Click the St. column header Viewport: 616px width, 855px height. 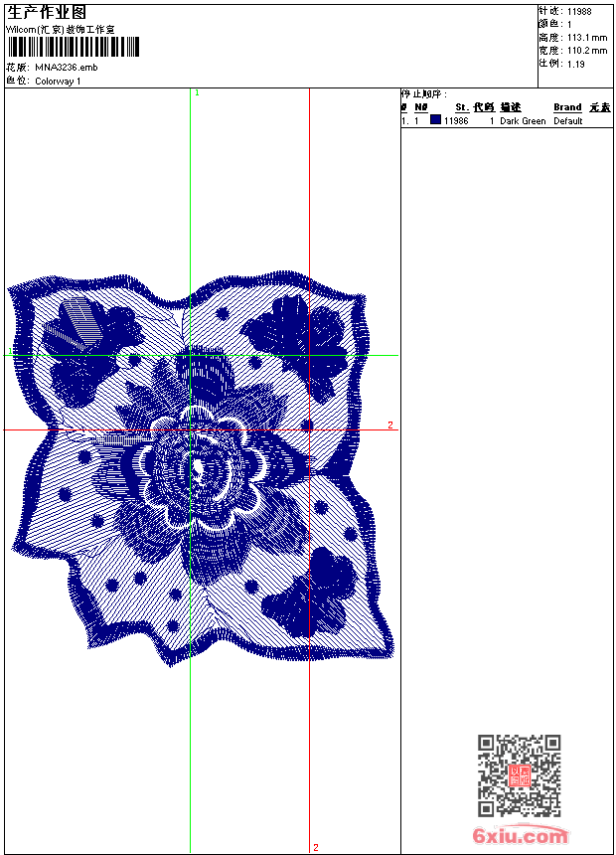(462, 107)
